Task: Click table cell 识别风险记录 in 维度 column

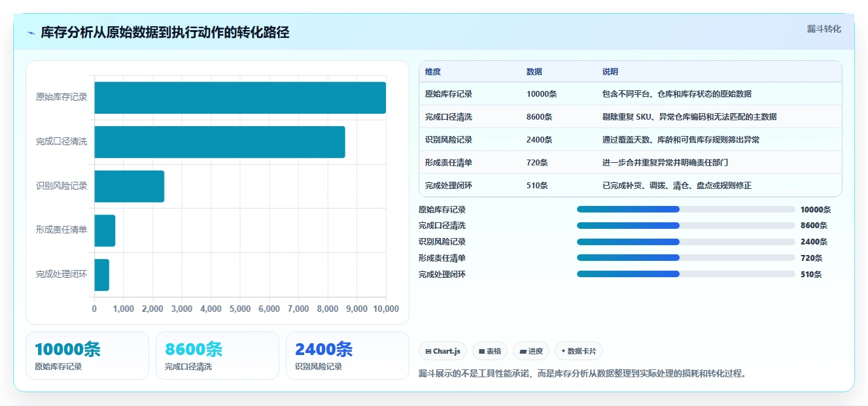Action: 449,140
